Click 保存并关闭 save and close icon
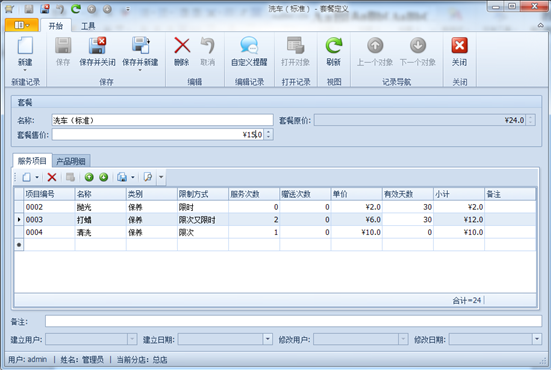 coord(97,46)
